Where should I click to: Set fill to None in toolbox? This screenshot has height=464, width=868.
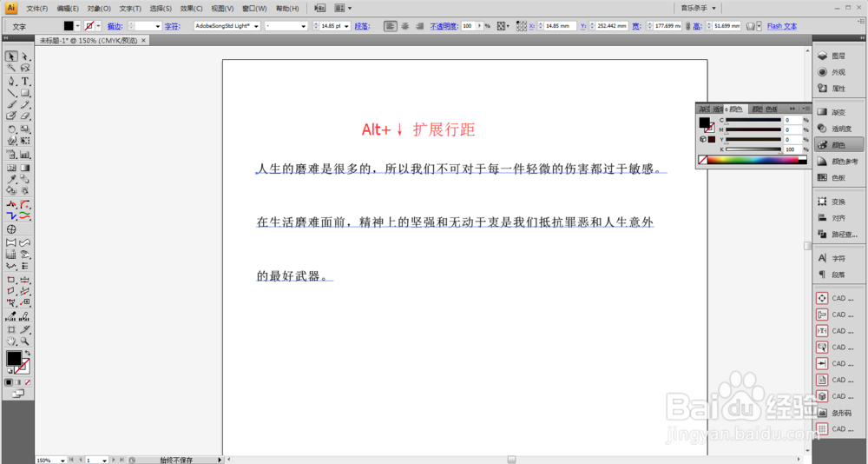click(27, 382)
